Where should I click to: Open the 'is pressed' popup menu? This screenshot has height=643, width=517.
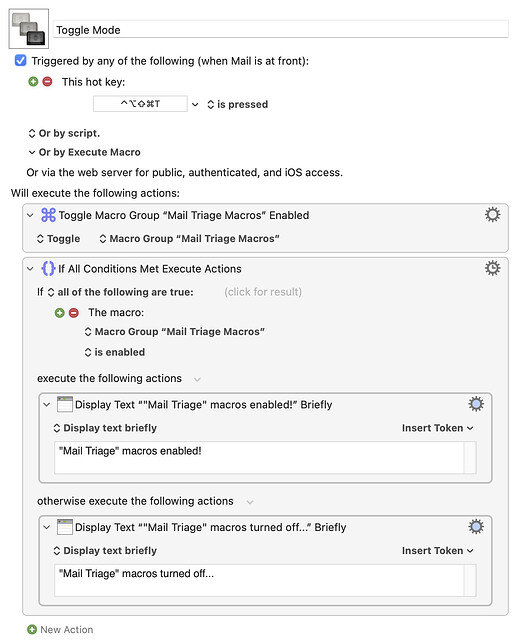point(238,104)
